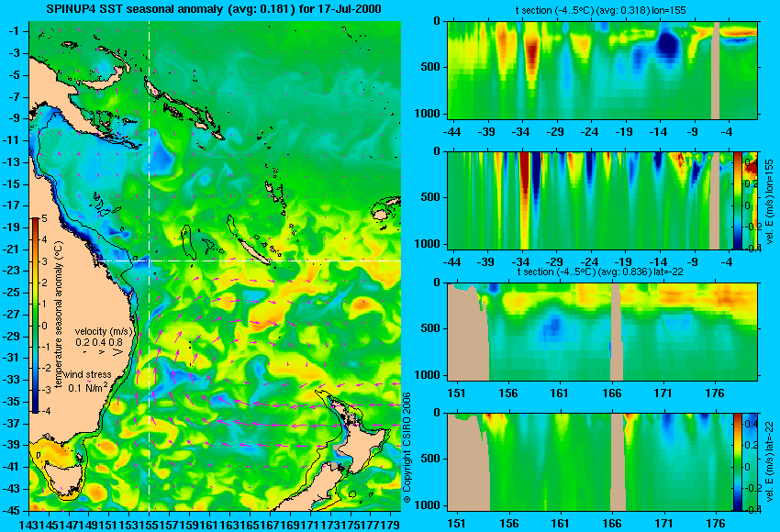The height and width of the screenshot is (532, 780).
Task: Click the 't section (avg: 0.318) lon=155' title
Action: 601,10
